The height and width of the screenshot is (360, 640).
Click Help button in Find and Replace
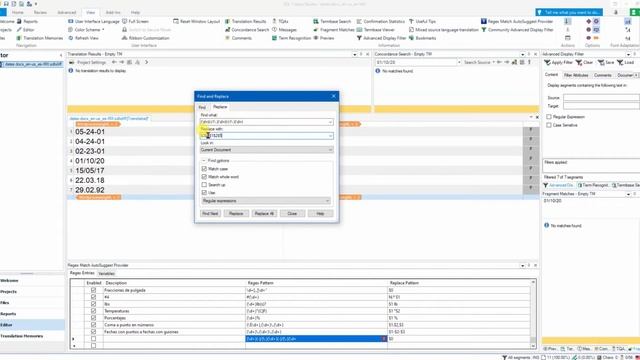point(320,213)
